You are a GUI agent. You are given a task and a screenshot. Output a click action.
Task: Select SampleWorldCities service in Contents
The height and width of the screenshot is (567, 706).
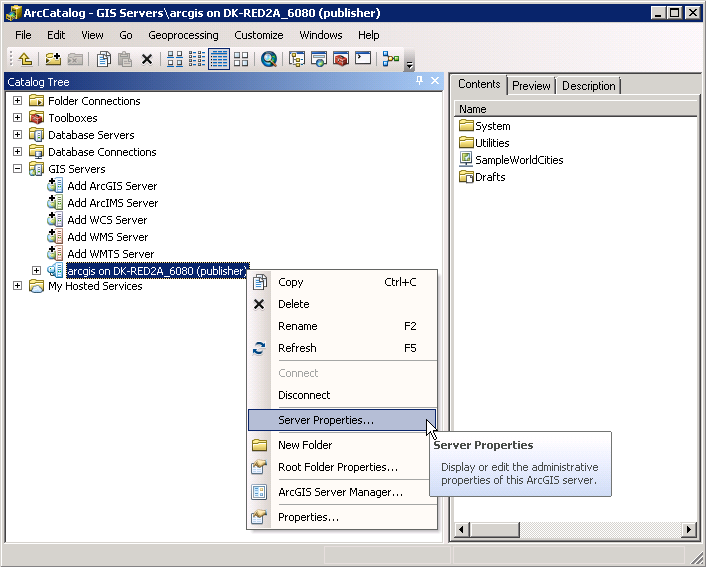pos(511,160)
